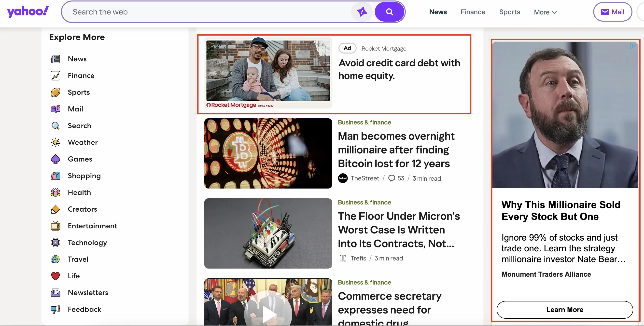The image size is (644, 326).
Task: Click the chip icon beside Technology
Action: pyautogui.click(x=56, y=243)
